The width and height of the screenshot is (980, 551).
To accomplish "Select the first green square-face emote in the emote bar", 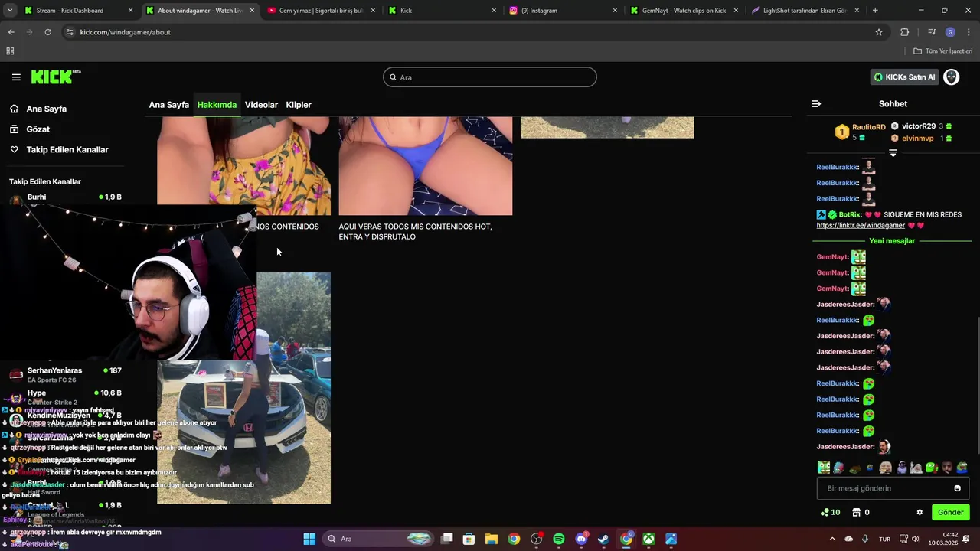I will pyautogui.click(x=824, y=468).
